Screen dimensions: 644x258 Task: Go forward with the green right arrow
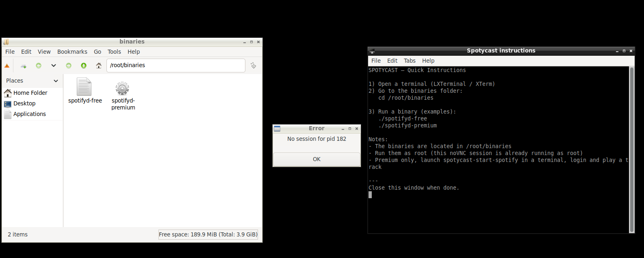(69, 66)
